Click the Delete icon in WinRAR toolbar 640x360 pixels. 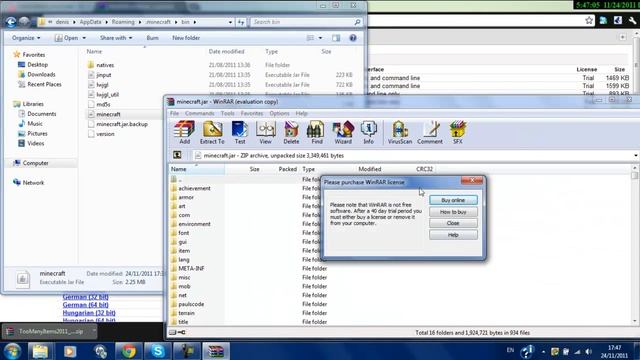(x=291, y=133)
